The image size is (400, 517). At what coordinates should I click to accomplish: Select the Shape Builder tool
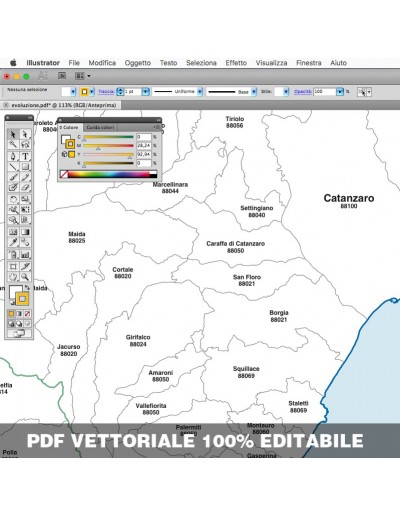(13, 219)
